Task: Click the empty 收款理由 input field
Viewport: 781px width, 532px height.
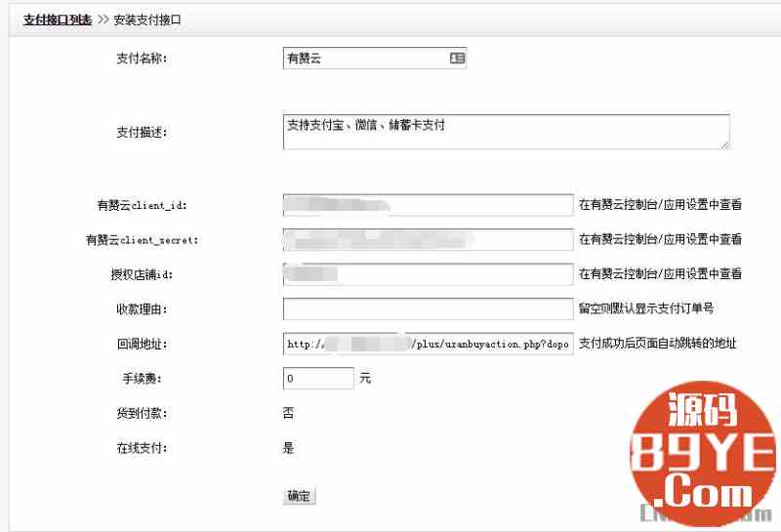Action: (x=428, y=308)
